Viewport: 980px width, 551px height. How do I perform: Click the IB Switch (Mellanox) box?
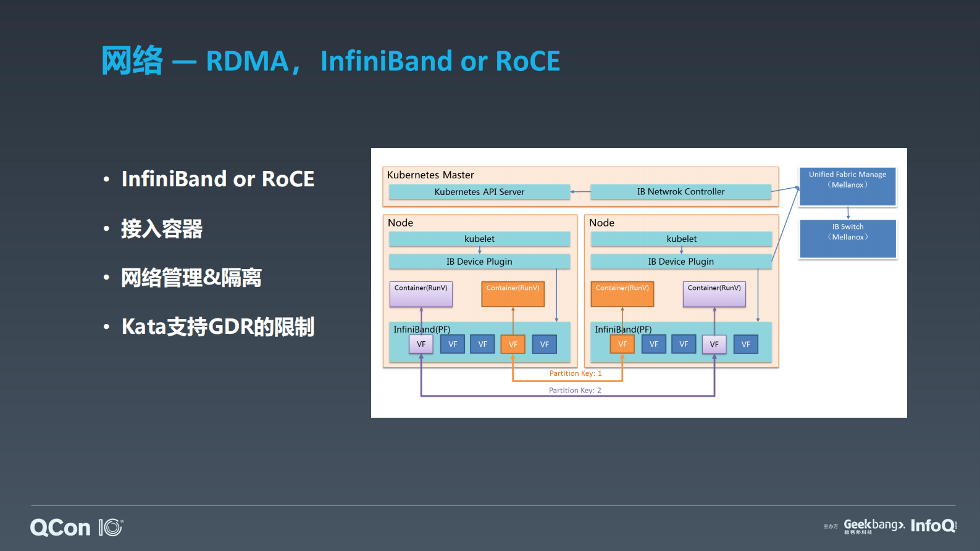tap(847, 239)
